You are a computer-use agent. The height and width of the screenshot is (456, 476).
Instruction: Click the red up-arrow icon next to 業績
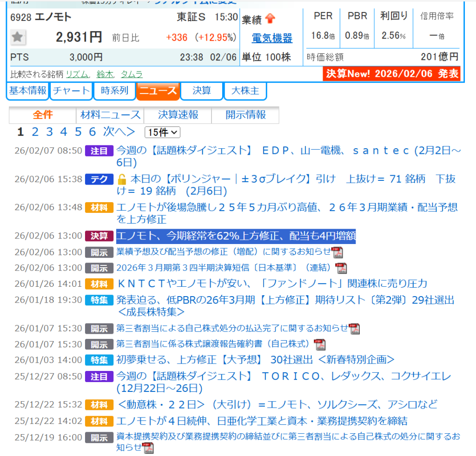point(270,19)
